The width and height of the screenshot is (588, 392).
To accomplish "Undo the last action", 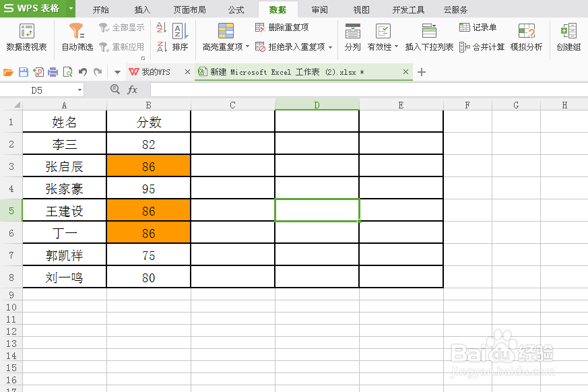I will click(x=84, y=71).
